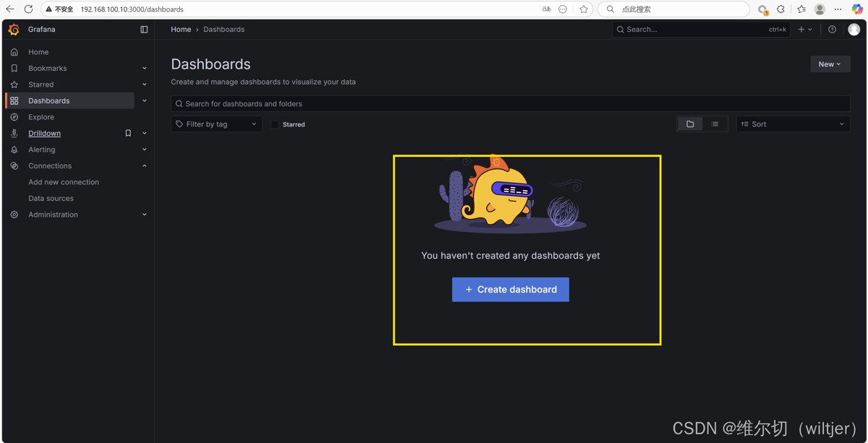The image size is (868, 443).
Task: Click the Connections icon in sidebar
Action: (x=14, y=165)
